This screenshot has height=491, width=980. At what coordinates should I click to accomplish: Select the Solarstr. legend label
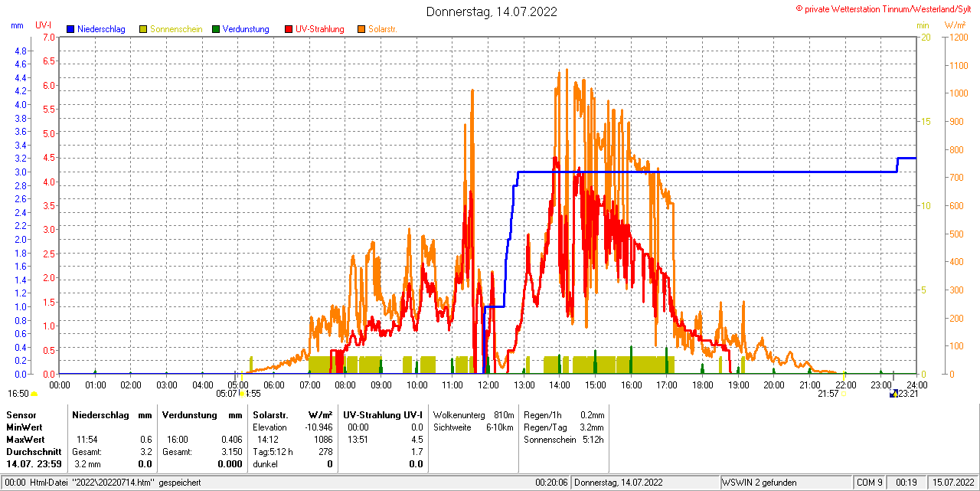383,29
